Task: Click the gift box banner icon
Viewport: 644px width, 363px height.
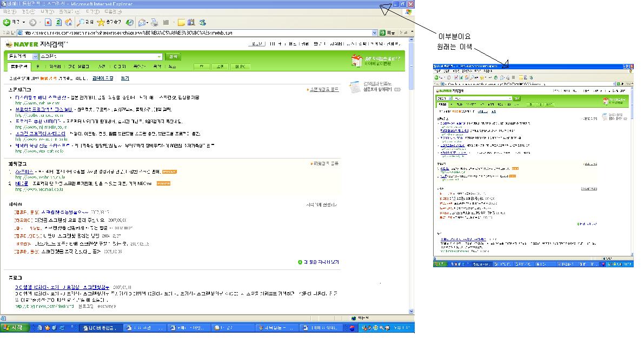Action: coord(356,61)
